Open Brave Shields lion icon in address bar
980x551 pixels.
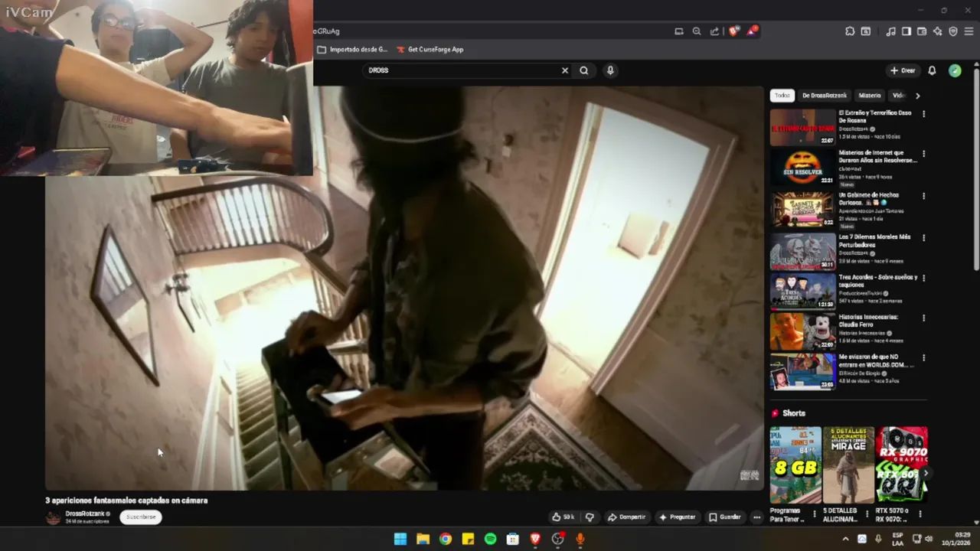pos(733,31)
